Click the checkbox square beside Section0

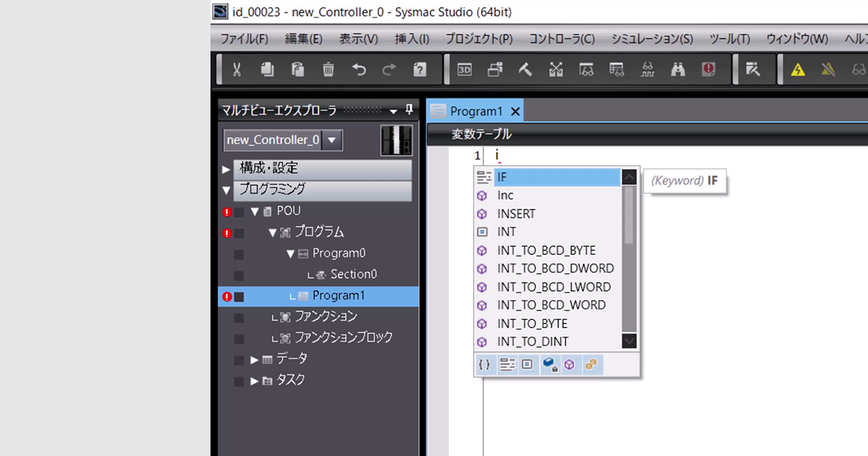pos(239,276)
